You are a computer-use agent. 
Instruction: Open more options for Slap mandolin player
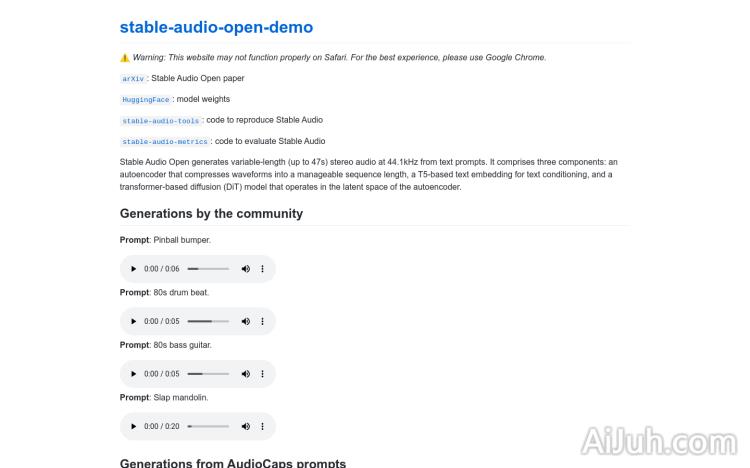point(262,426)
